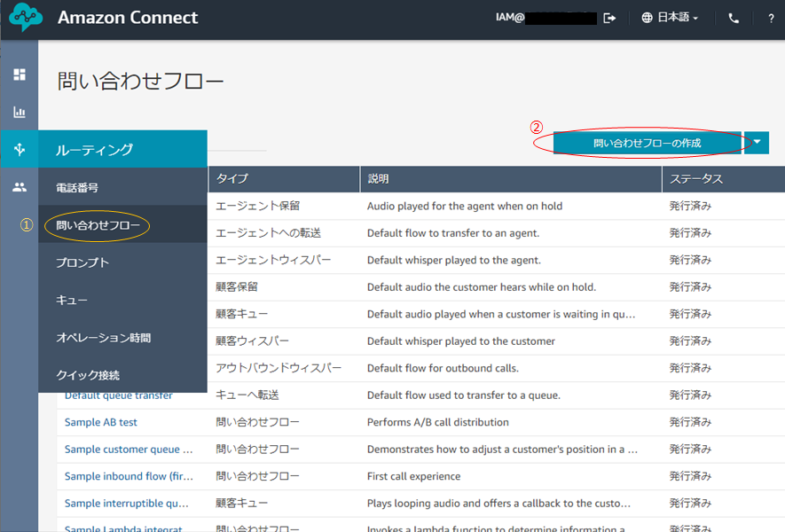Select キュー in routing menu

click(122, 300)
